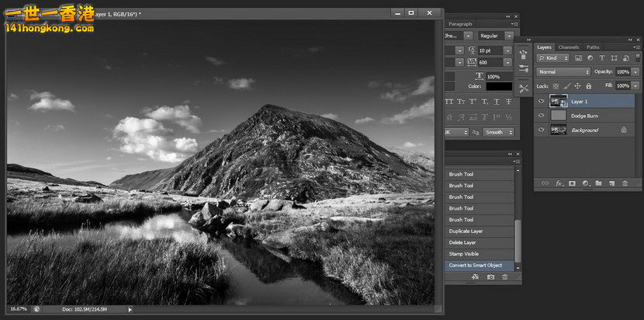This screenshot has height=320, width=644.
Task: Toggle Strikethrough text style
Action: [x=508, y=102]
